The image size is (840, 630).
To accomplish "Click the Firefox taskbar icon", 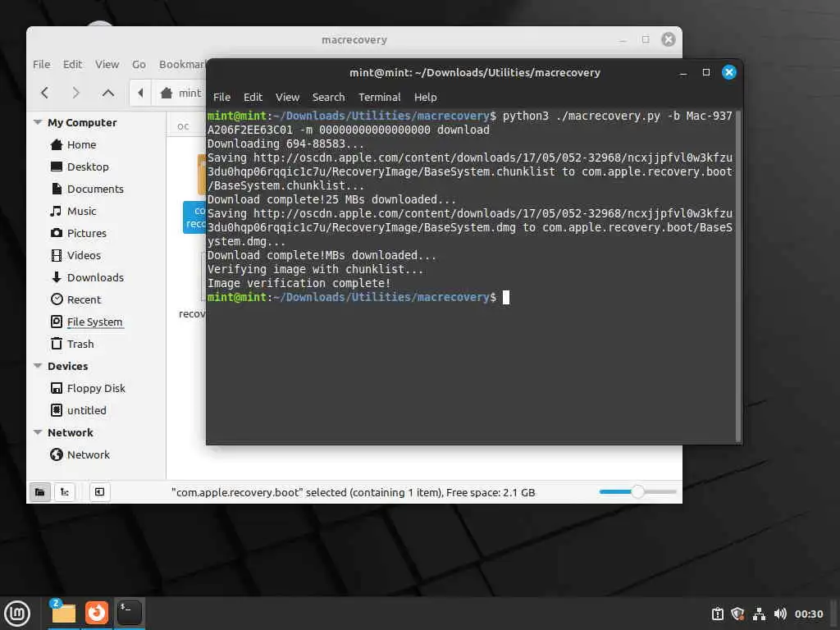I will 97,614.
